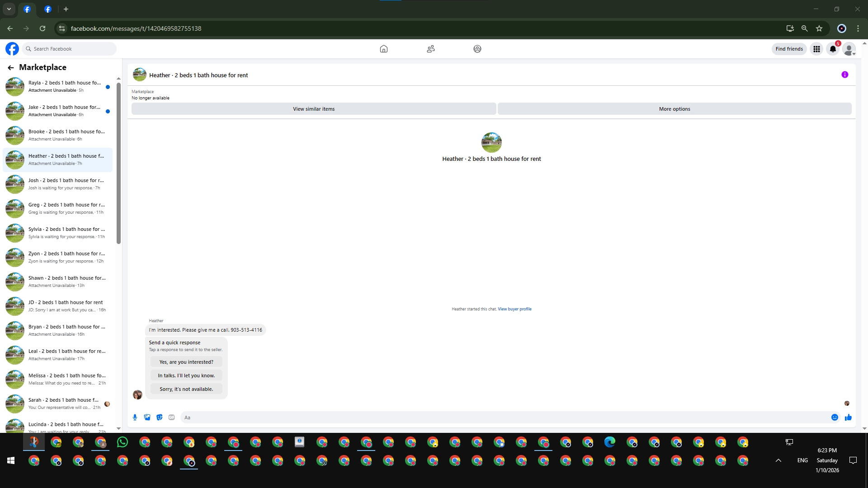Open the sticker picker icon

(159, 418)
